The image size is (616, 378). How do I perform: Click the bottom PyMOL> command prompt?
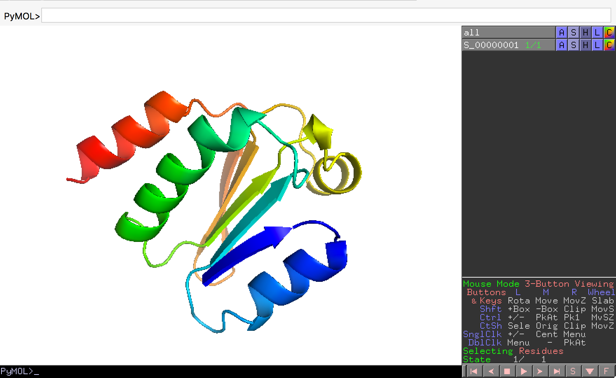coord(20,371)
